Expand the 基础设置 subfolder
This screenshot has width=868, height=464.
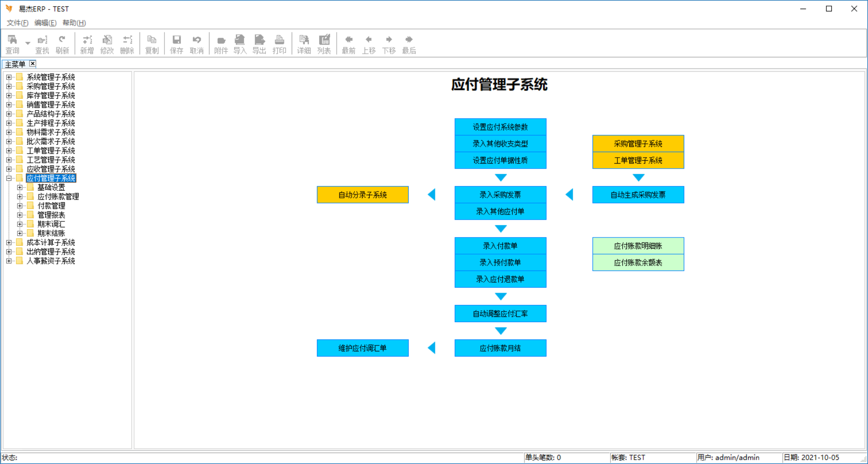point(20,187)
